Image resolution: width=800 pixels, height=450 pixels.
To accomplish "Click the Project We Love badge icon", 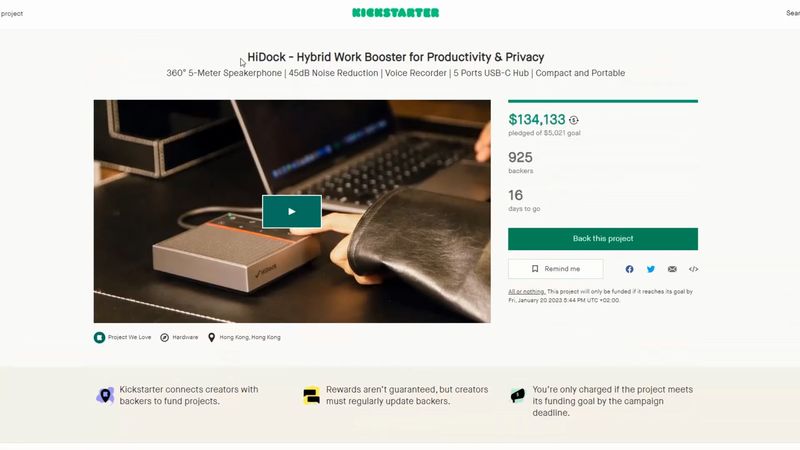I will pos(99,337).
